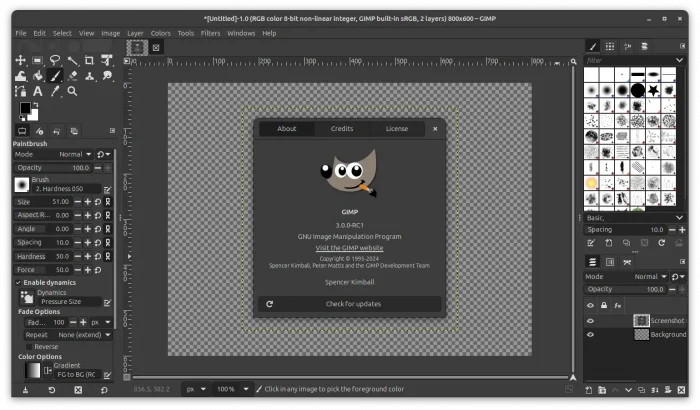Decrease the brush Force value
This screenshot has width=700, height=410.
pos(78,270)
